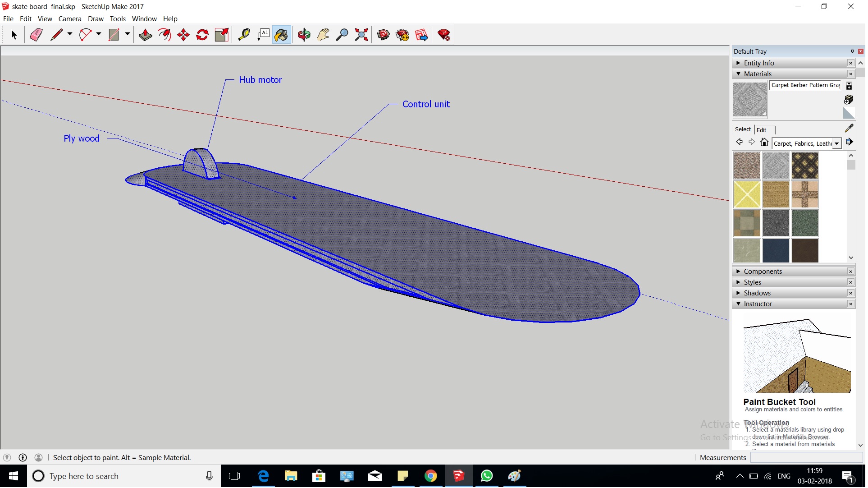Screen dimensions: 868x488
Task: Select the Eraser tool
Action: click(36, 35)
